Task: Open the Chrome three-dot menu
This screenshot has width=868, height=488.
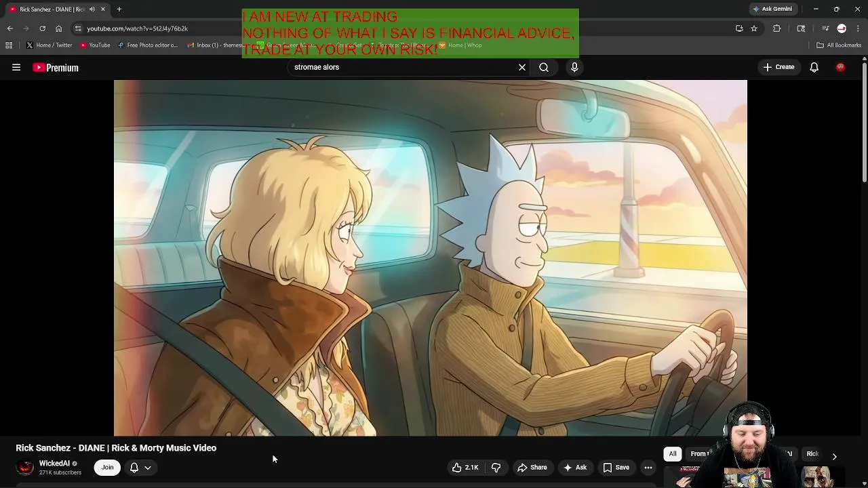Action: 858,28
